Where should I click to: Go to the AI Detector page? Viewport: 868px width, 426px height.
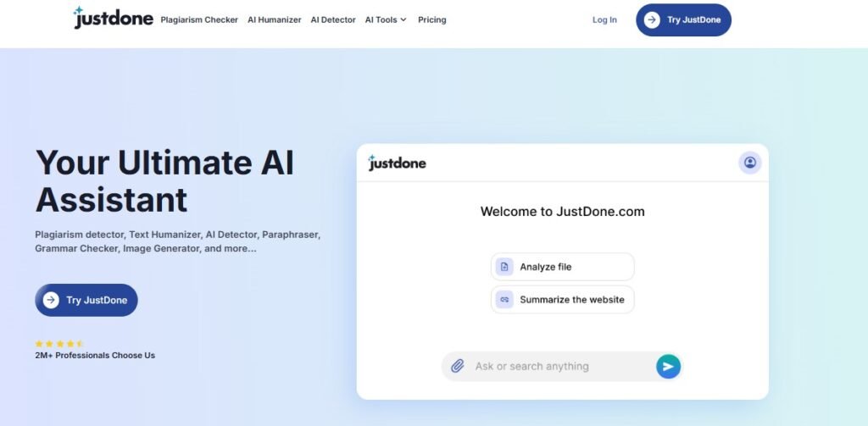coord(333,20)
